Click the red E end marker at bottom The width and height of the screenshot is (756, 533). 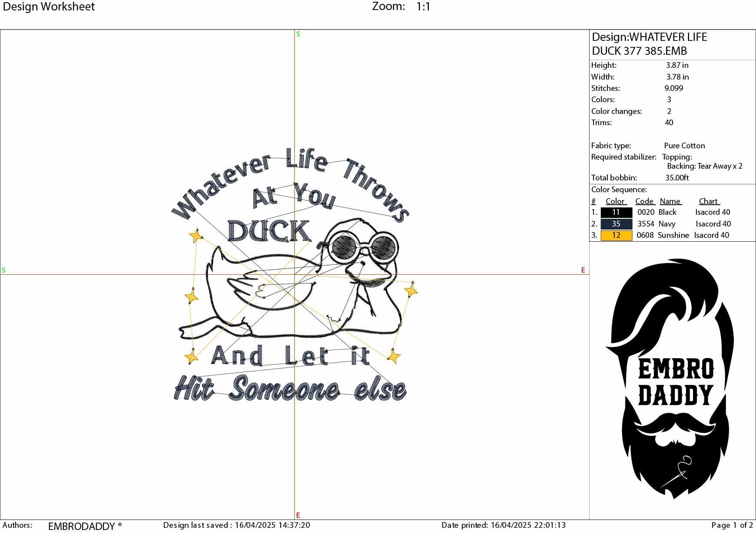(298, 515)
